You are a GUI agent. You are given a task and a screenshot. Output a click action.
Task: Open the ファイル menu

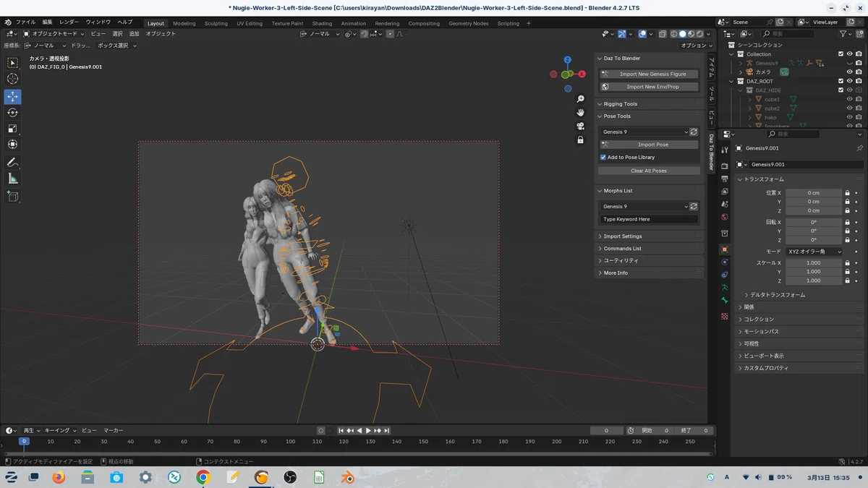[x=25, y=22]
